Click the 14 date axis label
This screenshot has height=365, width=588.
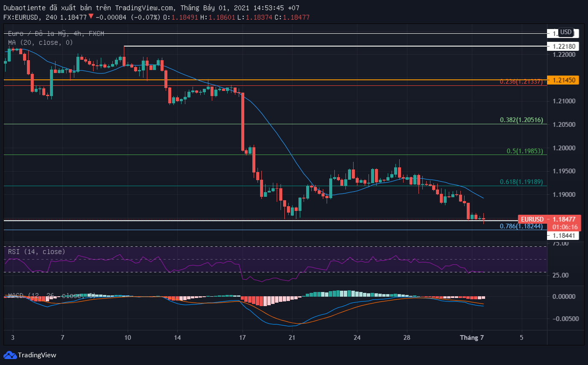tap(177, 338)
